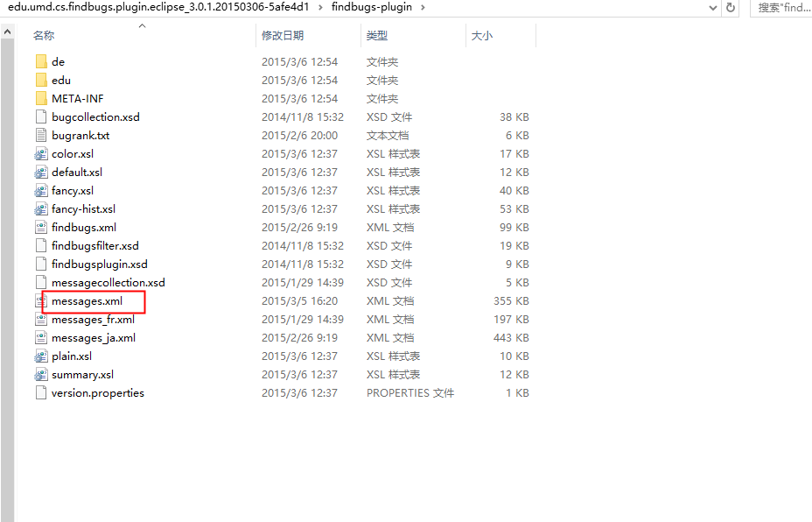The width and height of the screenshot is (812, 522).
Task: Select fancy-hist.xsl stylesheet icon
Action: pos(41,209)
